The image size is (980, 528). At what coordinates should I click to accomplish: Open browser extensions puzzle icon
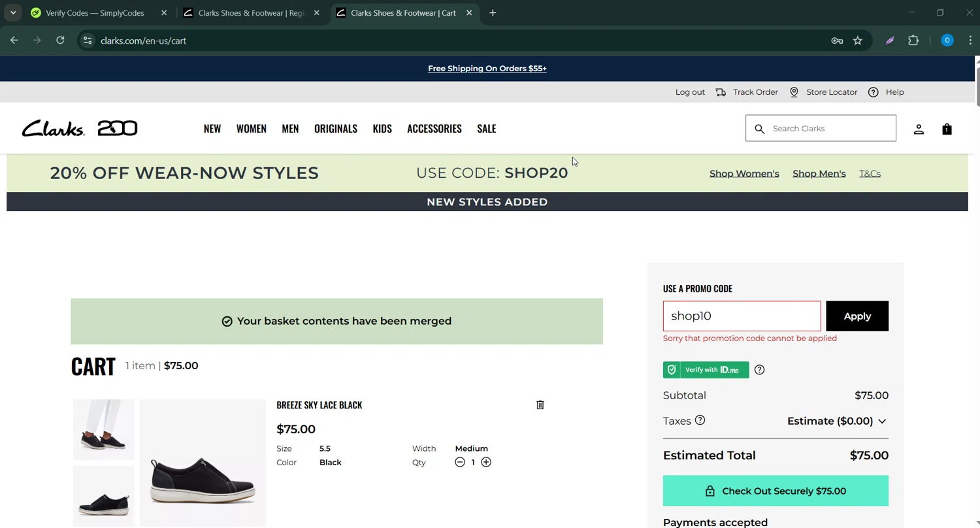click(913, 41)
